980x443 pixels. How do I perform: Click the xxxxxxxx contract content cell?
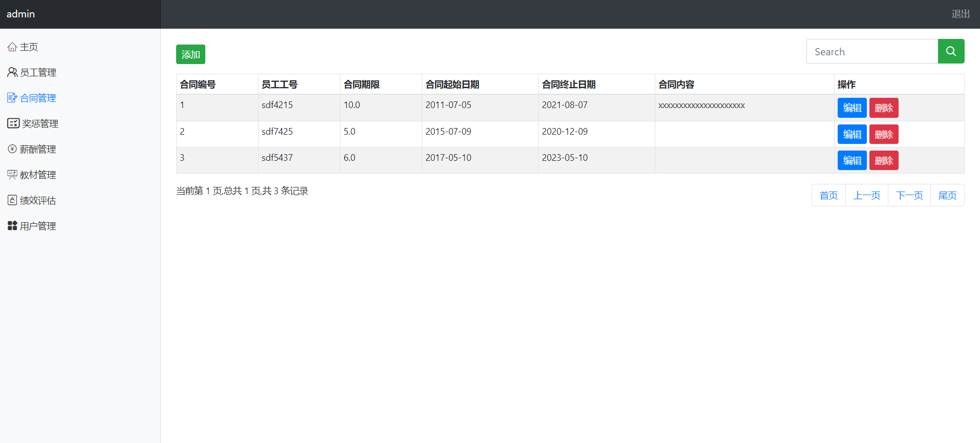(x=744, y=108)
